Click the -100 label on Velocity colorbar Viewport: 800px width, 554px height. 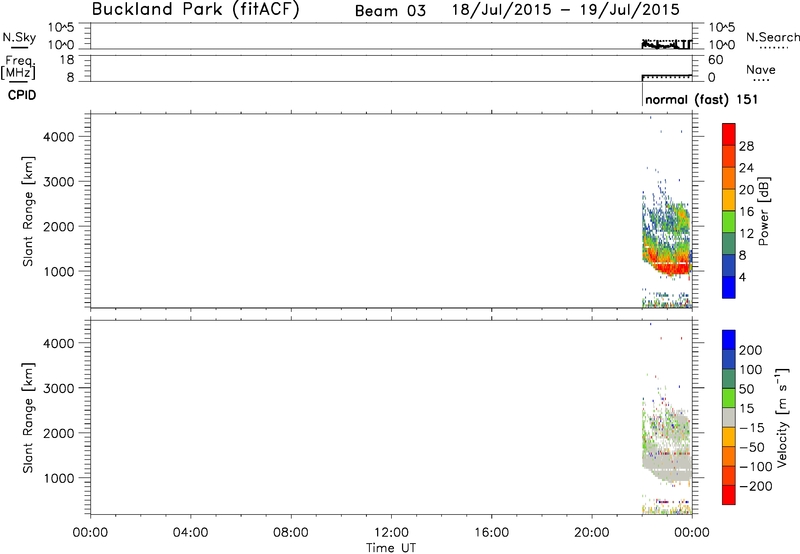[756, 467]
